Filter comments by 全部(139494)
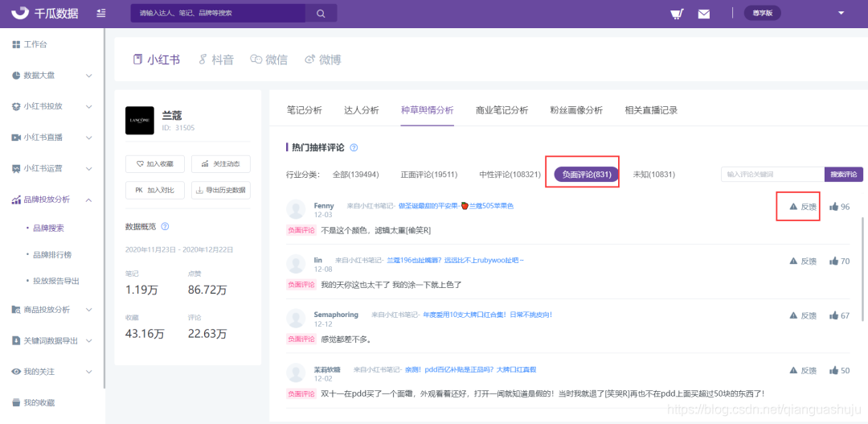Image resolution: width=868 pixels, height=424 pixels. [x=355, y=175]
